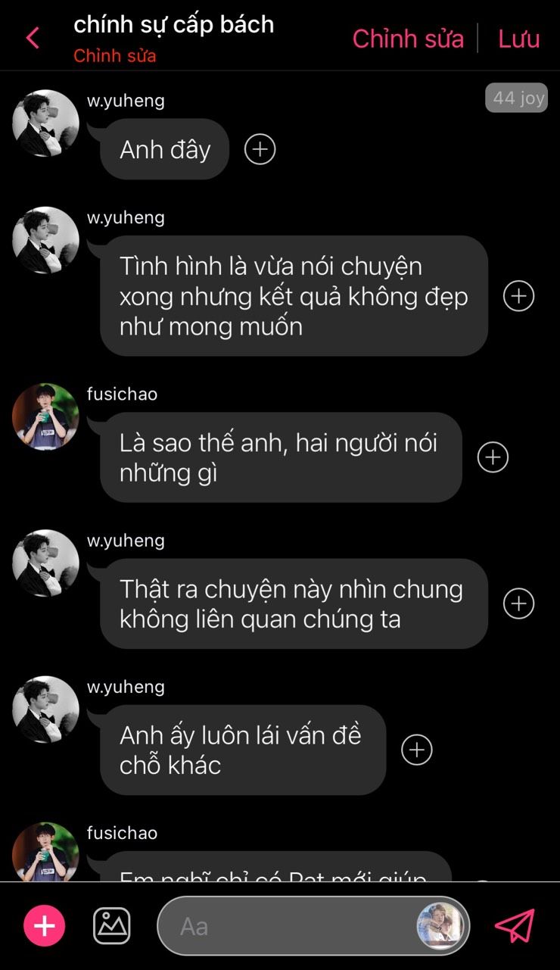Switch sender via avatar in input field
Viewport: 560px width, 970px height.
439,925
